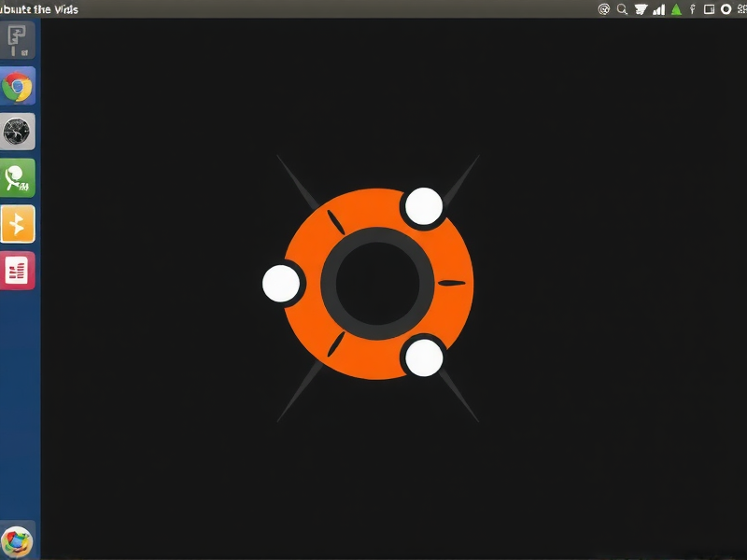Open the network status menu in the tray
747x560 pixels.
point(641,8)
